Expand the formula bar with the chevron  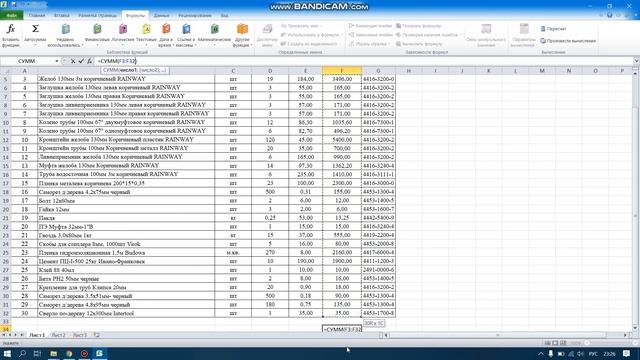(636, 61)
